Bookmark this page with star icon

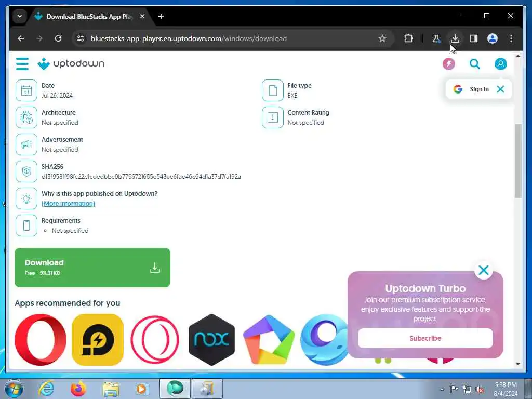tap(382, 38)
